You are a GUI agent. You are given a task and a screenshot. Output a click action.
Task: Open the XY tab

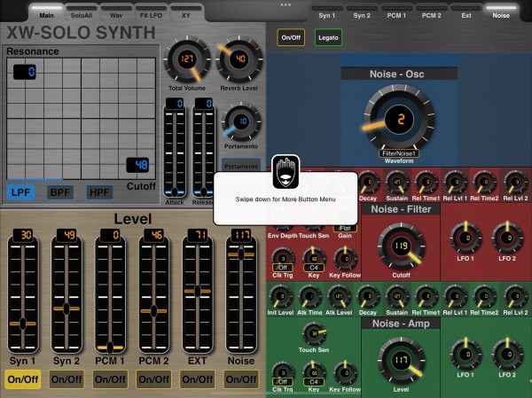(186, 12)
